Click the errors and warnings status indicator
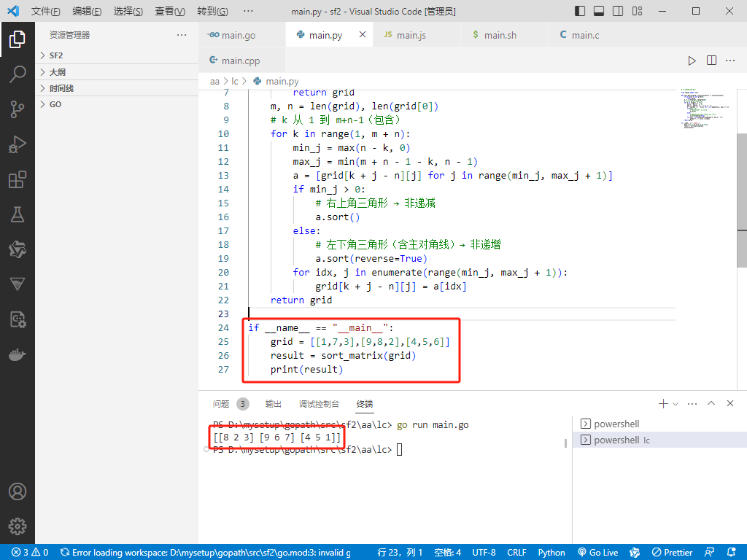The image size is (747, 560). 30,553
